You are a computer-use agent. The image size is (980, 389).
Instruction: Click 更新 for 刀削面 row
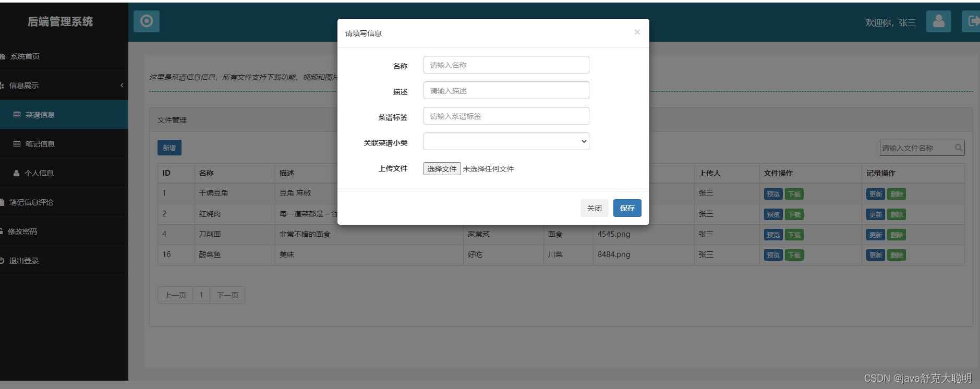tap(876, 235)
